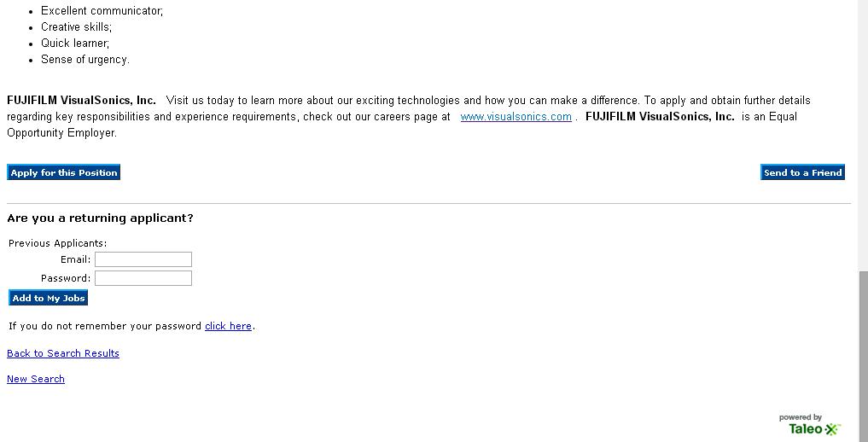Click the Add to My Jobs button
The width and height of the screenshot is (868, 442).
48,298
